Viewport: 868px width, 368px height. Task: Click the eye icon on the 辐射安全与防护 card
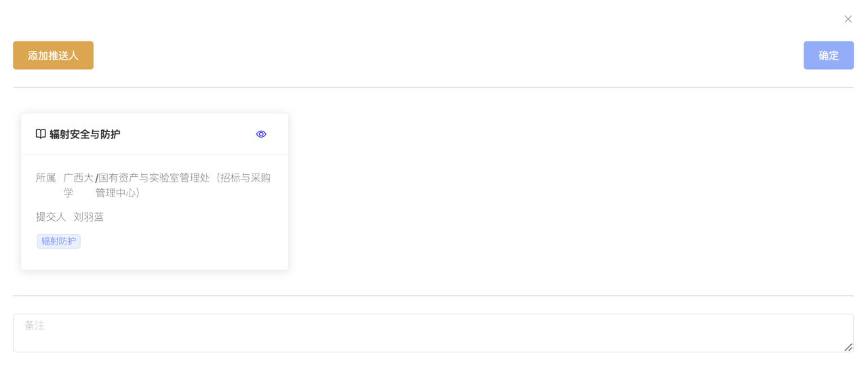tap(261, 134)
